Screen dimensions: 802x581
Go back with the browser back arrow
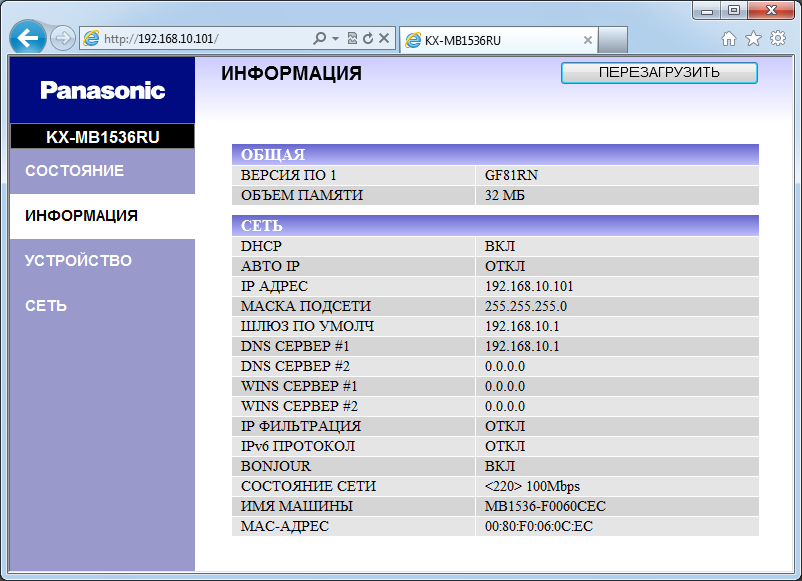tap(28, 38)
